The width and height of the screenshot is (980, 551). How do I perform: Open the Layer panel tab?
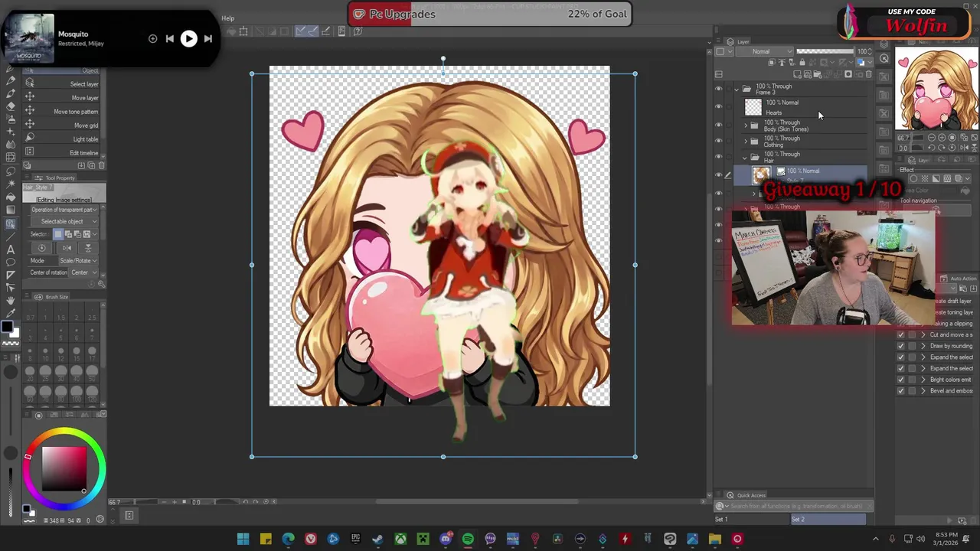(x=737, y=42)
